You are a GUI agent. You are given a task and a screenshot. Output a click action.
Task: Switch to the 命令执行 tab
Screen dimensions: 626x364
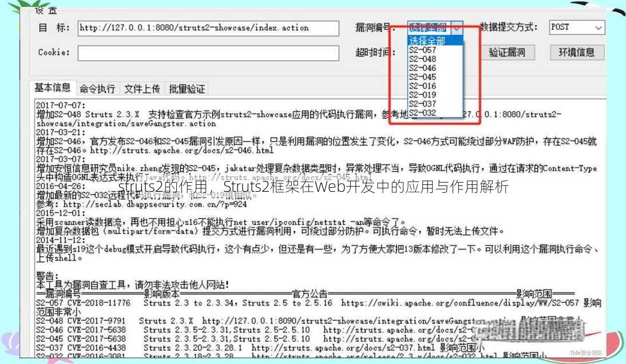coord(97,89)
